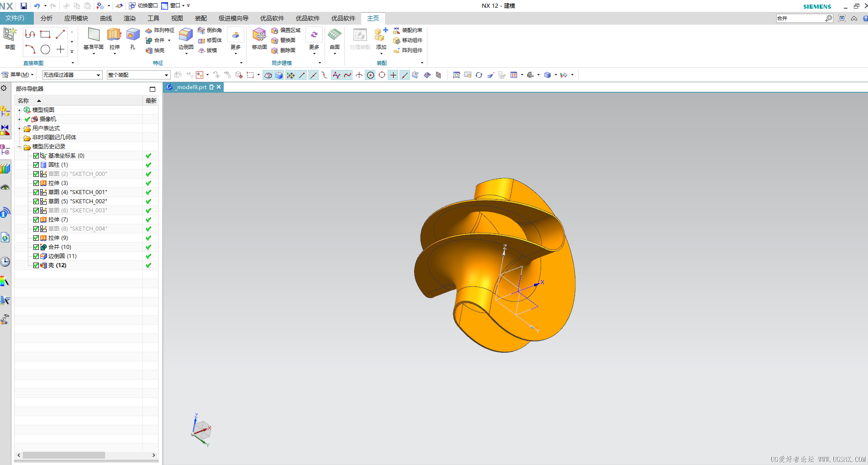Viewport: 868px width, 465px height.
Task: Click the 删除面 delete face tool
Action: click(283, 50)
